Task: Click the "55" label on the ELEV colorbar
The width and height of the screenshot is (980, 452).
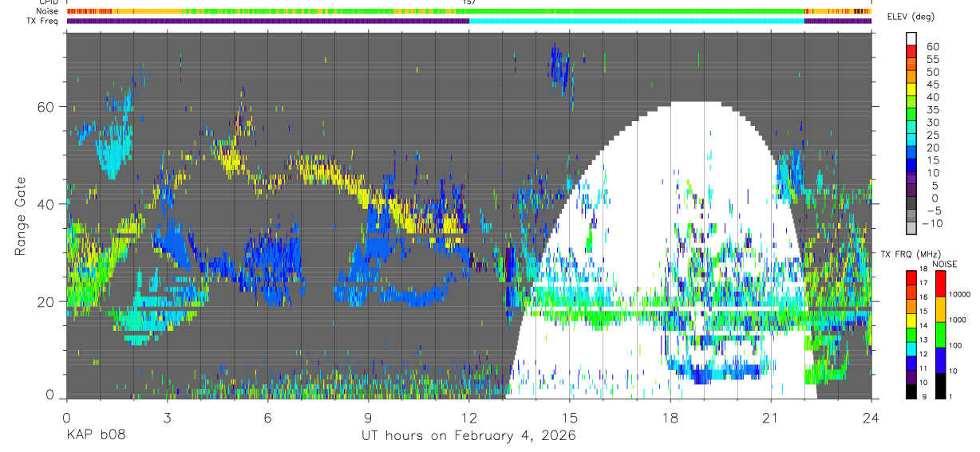Action: (932, 59)
